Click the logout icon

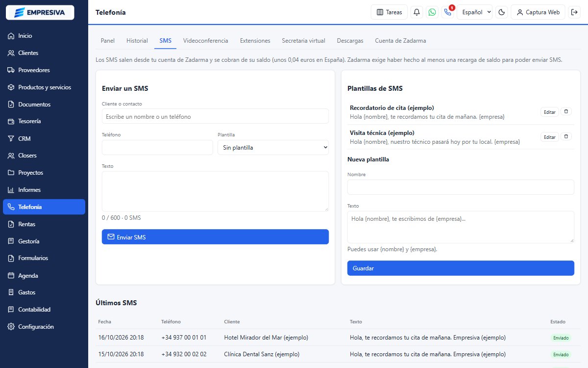click(x=575, y=12)
